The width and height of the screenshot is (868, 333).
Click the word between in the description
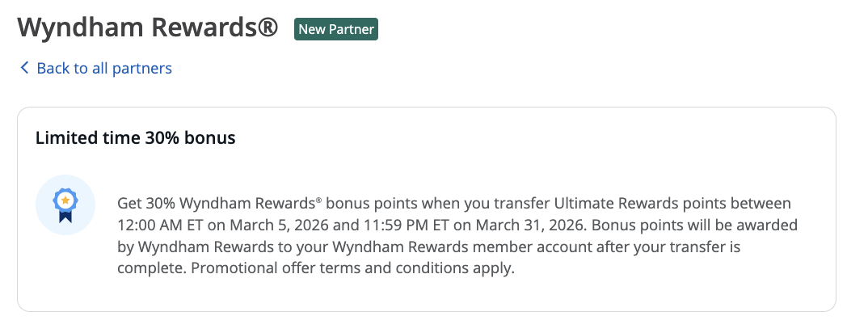click(763, 203)
